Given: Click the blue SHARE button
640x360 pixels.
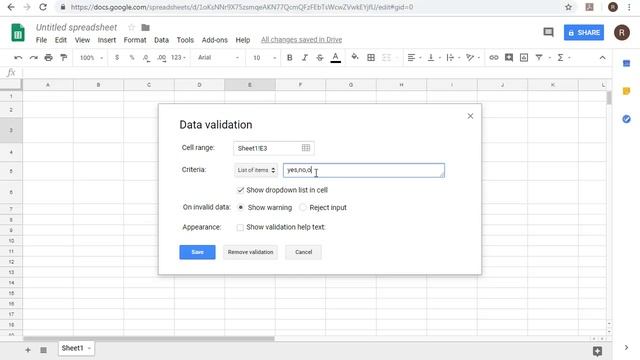Looking at the screenshot, I should [x=584, y=33].
